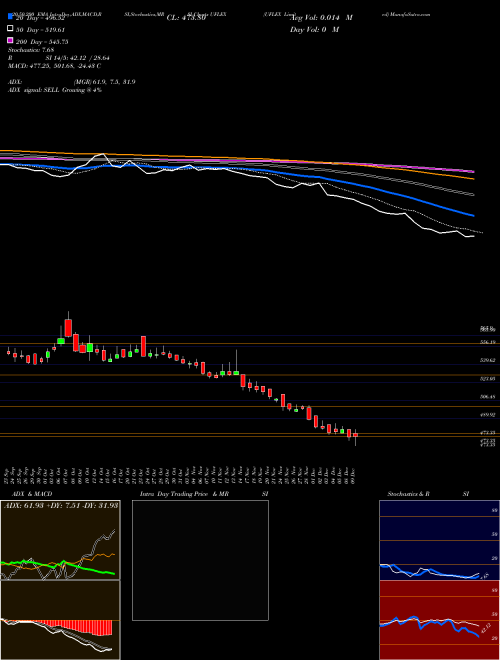500x660 pixels.
Task: Select the '50 Day = 519.61' label
Action: pos(40,30)
